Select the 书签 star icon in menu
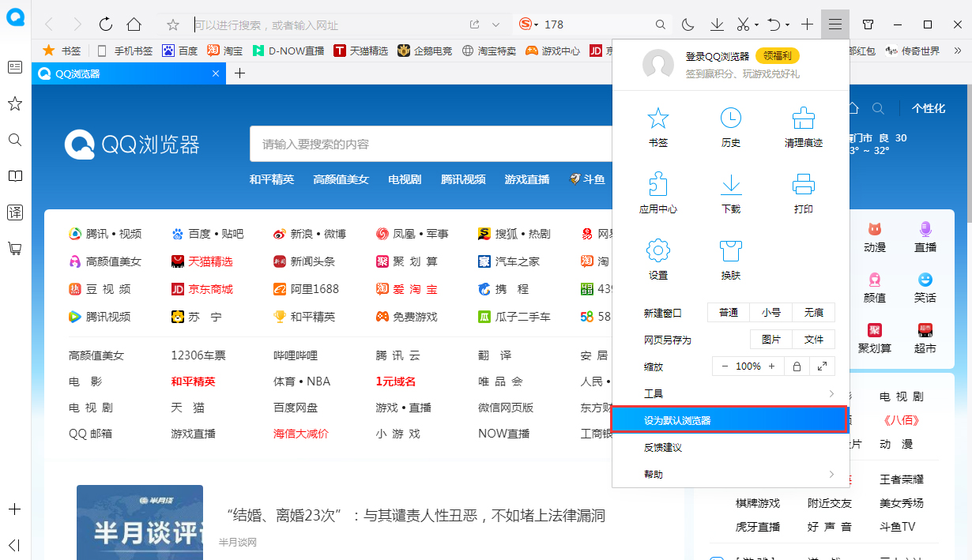Viewport: 972px width, 560px height. point(658,120)
